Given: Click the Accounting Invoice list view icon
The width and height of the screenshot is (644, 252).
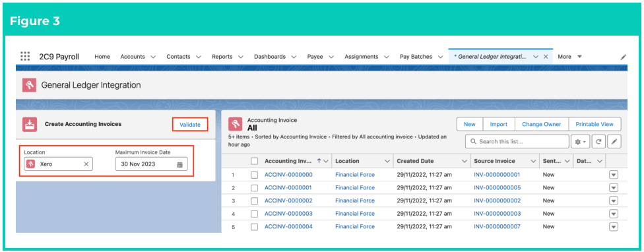Looking at the screenshot, I should pyautogui.click(x=236, y=124).
